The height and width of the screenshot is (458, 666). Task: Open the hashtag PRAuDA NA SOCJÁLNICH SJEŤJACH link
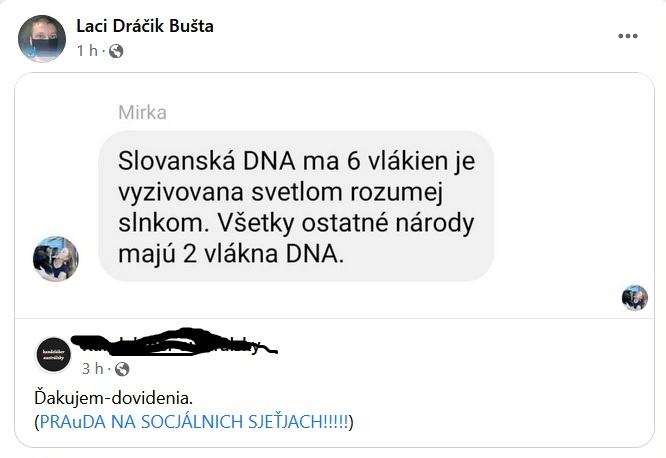(194, 422)
